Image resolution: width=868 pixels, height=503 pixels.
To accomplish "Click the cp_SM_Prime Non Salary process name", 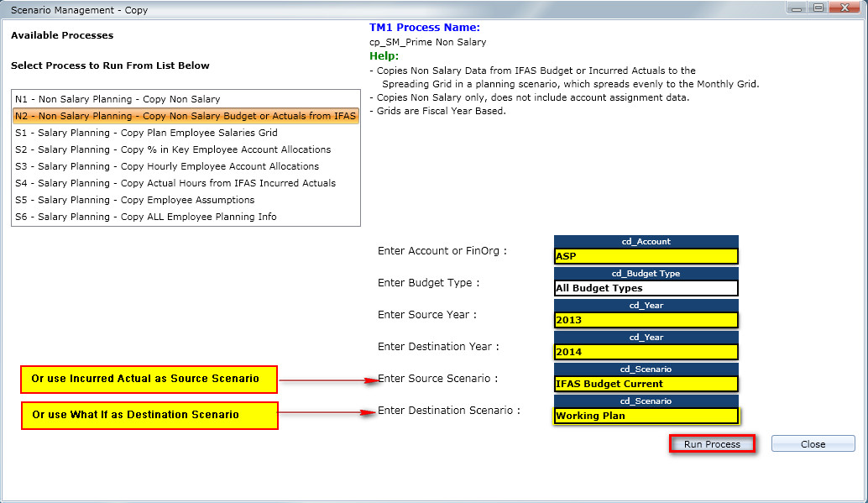I will pyautogui.click(x=428, y=42).
